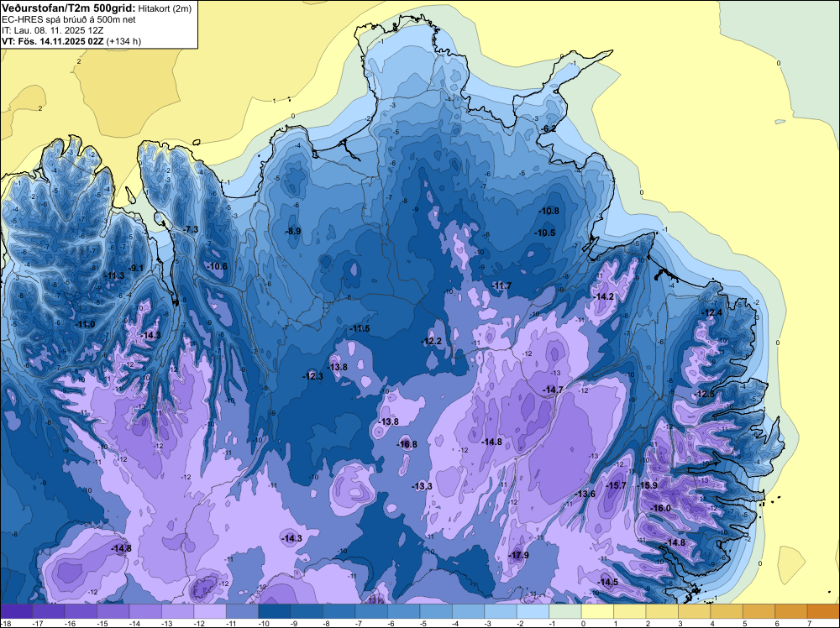Click the -13.6 temperature label
The height and width of the screenshot is (628, 840).
pyautogui.click(x=586, y=494)
